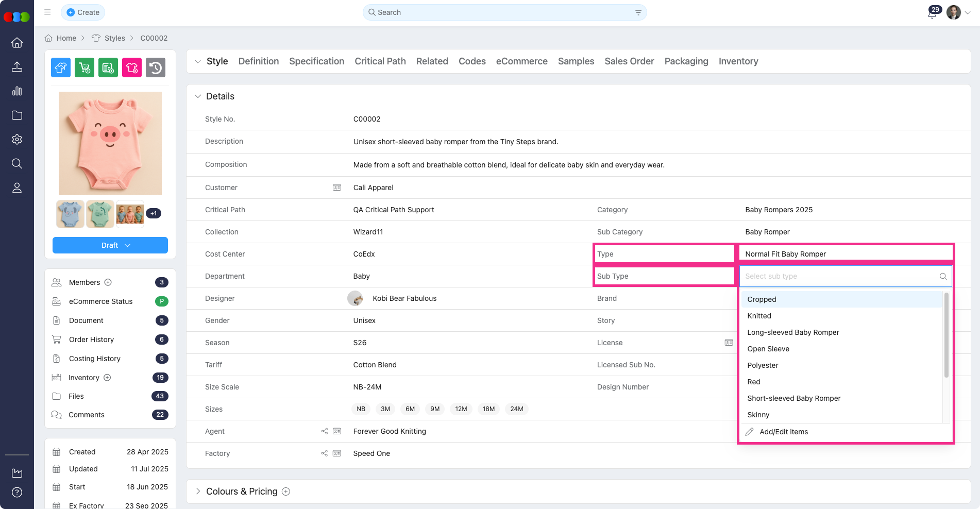Click Add/Edit items link
The height and width of the screenshot is (509, 980).
783,432
